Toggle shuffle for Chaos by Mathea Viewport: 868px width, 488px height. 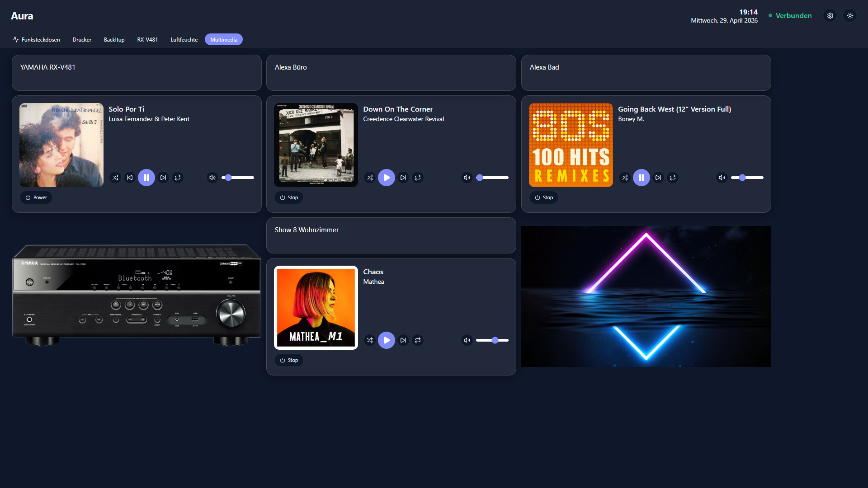tap(370, 340)
